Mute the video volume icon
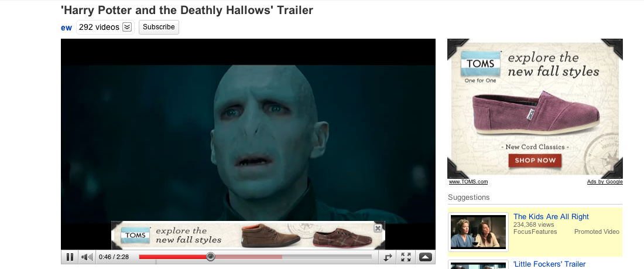Viewport: 644px width, 269px height. [x=87, y=257]
